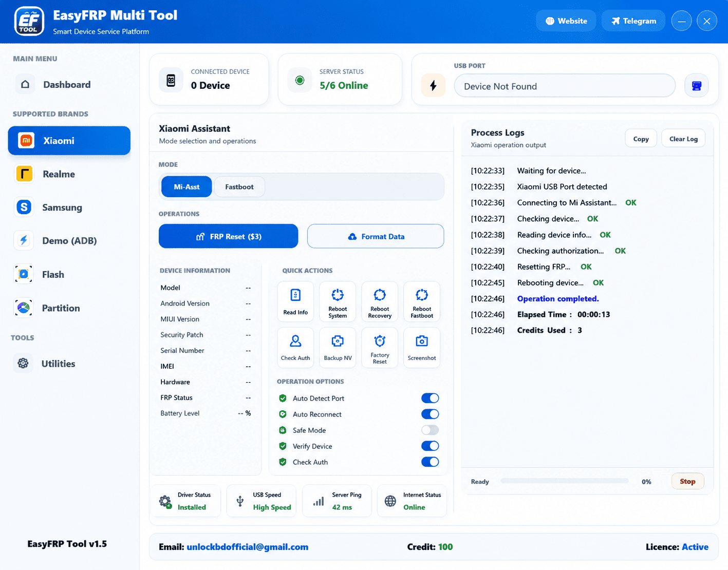Click the 'Licence: Active' status text
The height and width of the screenshot is (570, 728).
pos(677,547)
